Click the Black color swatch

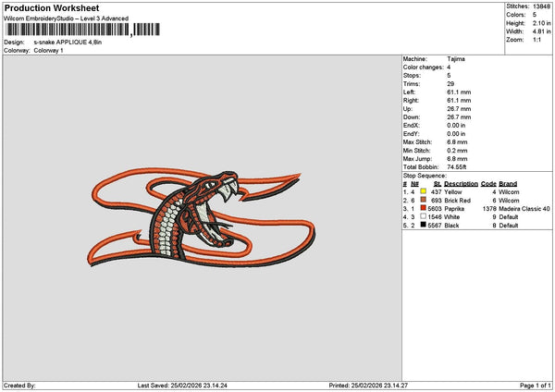coord(424,226)
